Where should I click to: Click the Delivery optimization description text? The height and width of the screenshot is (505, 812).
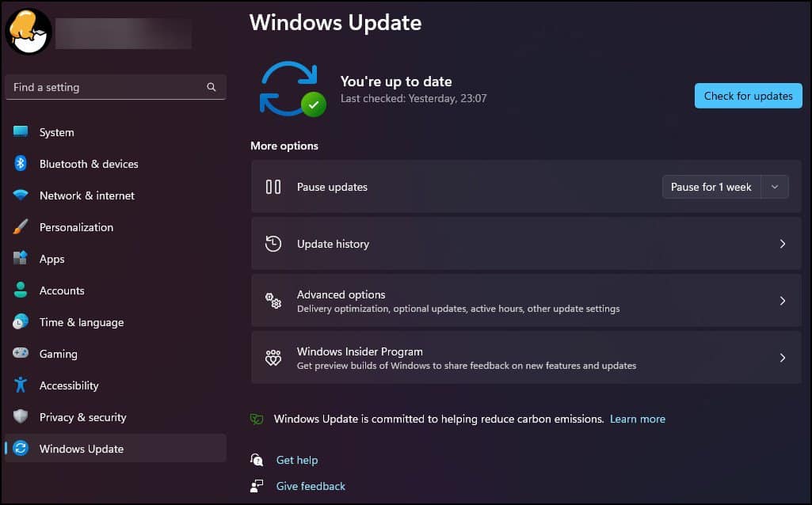(x=459, y=309)
